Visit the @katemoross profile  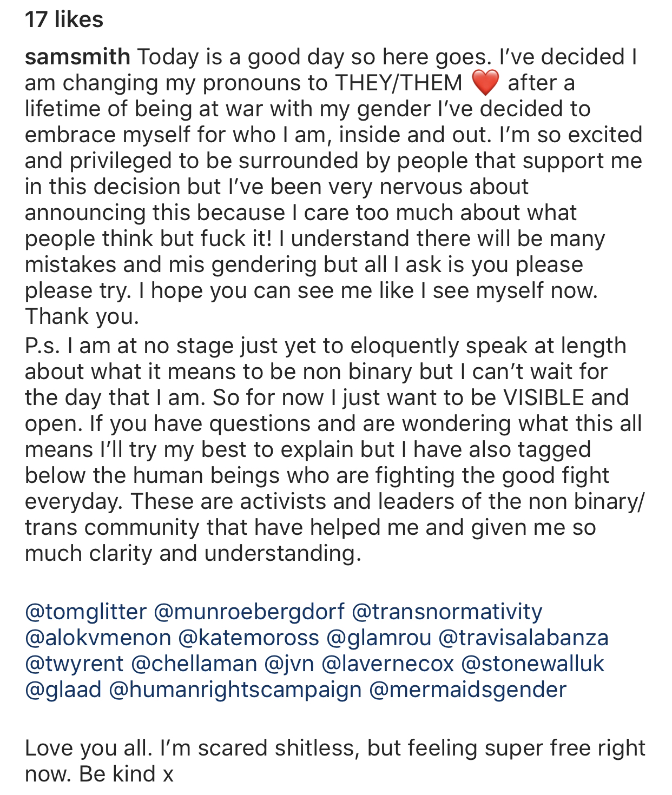point(249,638)
